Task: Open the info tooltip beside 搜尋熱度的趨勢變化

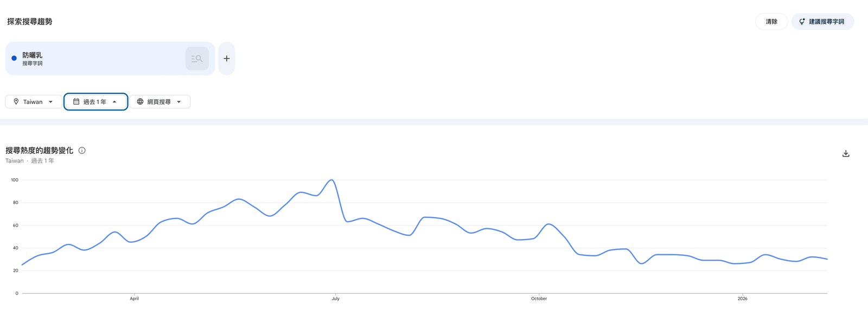Action: click(81, 150)
